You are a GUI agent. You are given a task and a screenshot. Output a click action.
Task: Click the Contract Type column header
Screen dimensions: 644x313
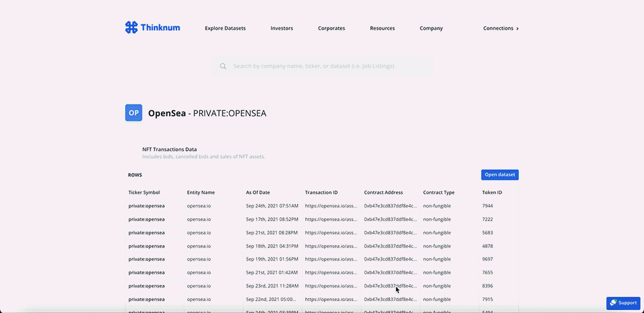(439, 192)
